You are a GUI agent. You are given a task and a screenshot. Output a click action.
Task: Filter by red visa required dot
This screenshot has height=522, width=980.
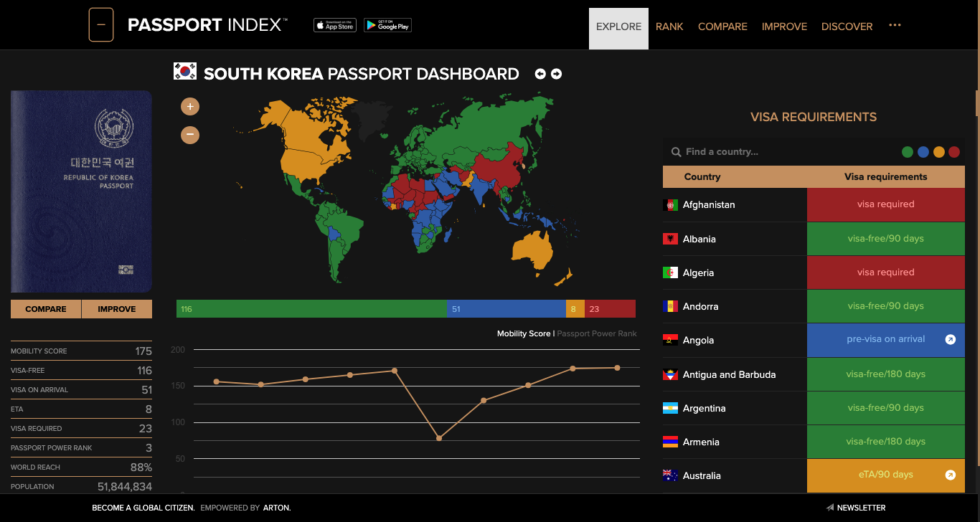pyautogui.click(x=954, y=152)
